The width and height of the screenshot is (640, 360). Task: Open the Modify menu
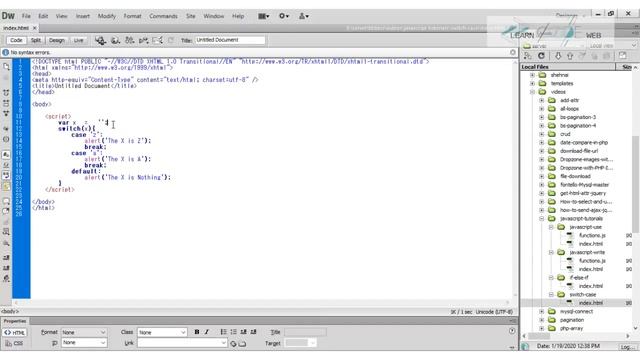pos(107,16)
